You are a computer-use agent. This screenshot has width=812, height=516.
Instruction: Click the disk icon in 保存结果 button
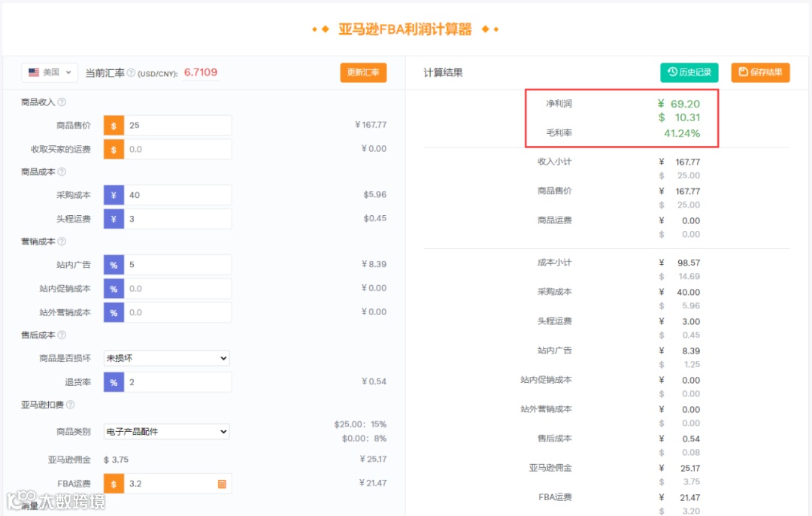(x=743, y=72)
